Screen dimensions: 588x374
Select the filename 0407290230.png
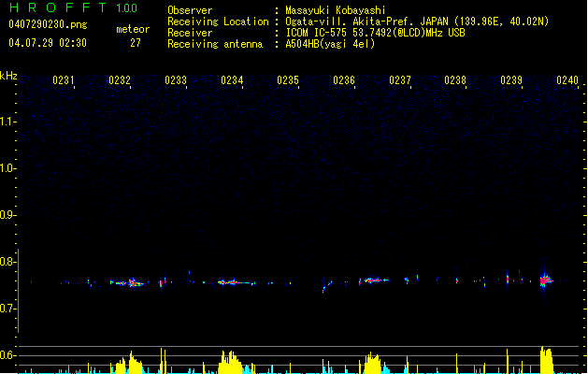(x=48, y=24)
